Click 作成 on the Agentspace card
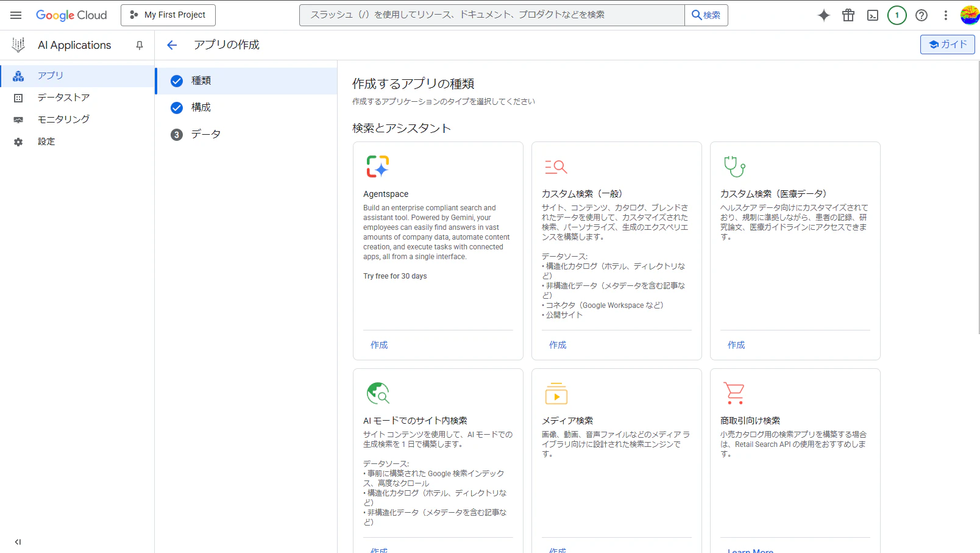The height and width of the screenshot is (553, 980). tap(379, 345)
